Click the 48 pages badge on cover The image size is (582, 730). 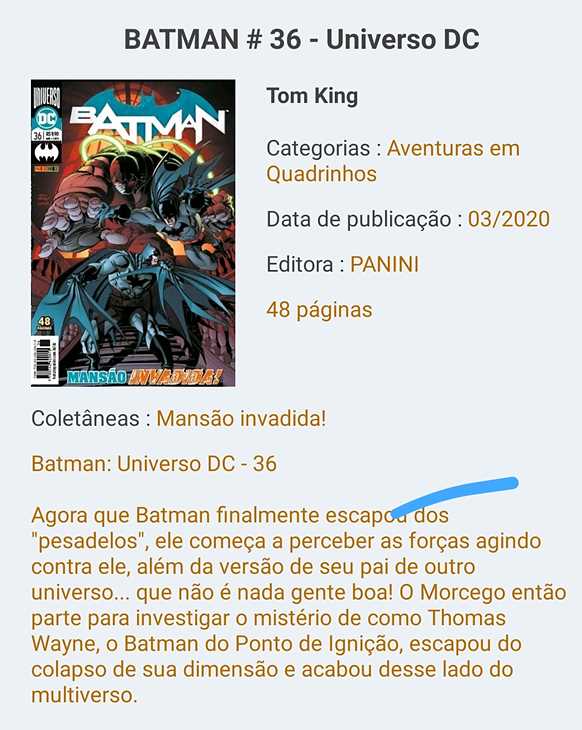45,323
